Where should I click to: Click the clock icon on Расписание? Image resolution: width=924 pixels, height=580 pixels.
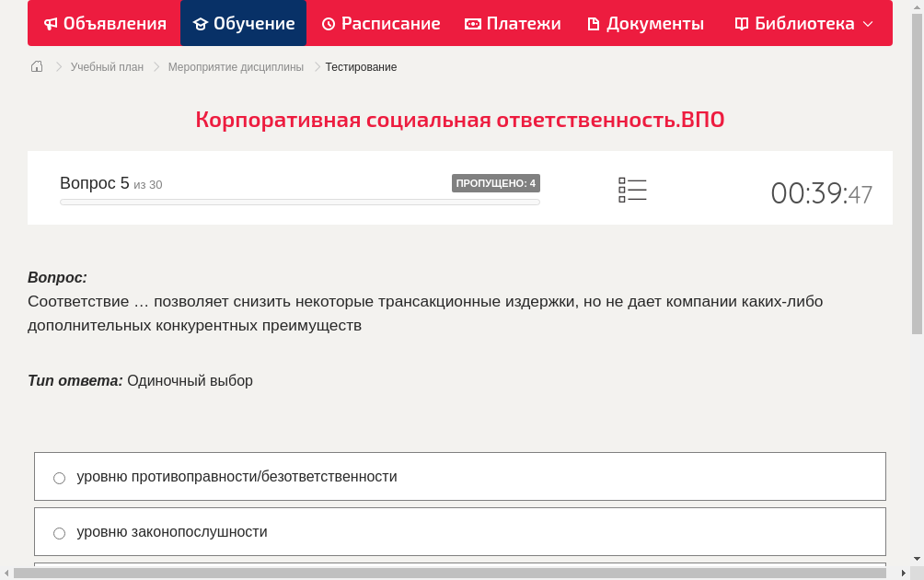(327, 23)
